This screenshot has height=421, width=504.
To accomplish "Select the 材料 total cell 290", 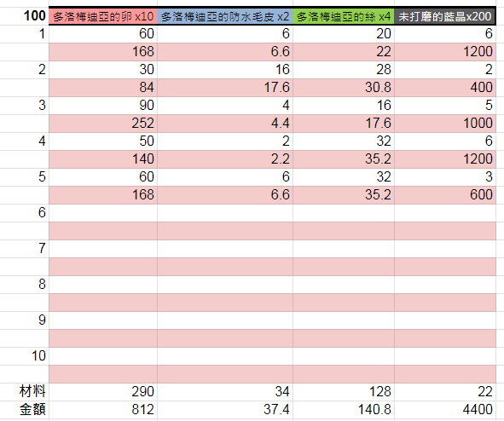I will (103, 391).
